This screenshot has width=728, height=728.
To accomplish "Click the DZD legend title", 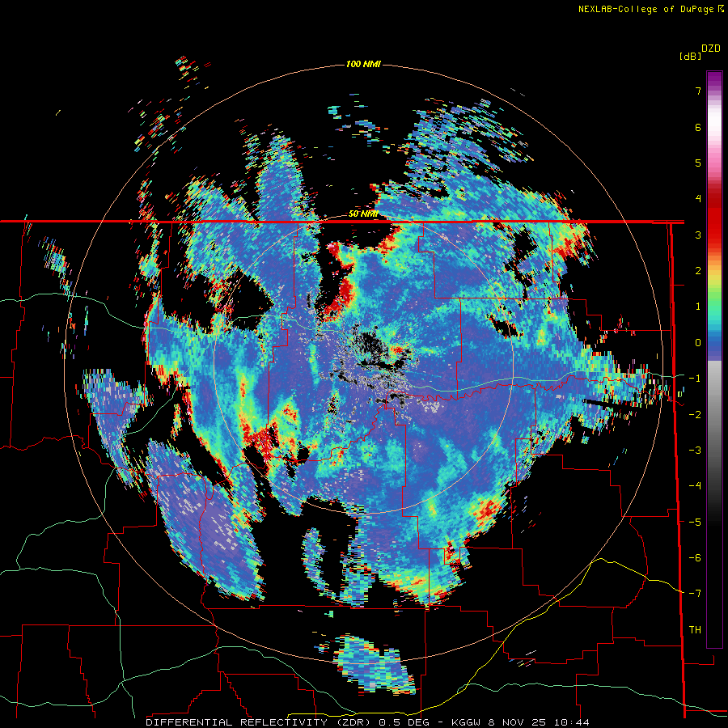I will [x=711, y=49].
